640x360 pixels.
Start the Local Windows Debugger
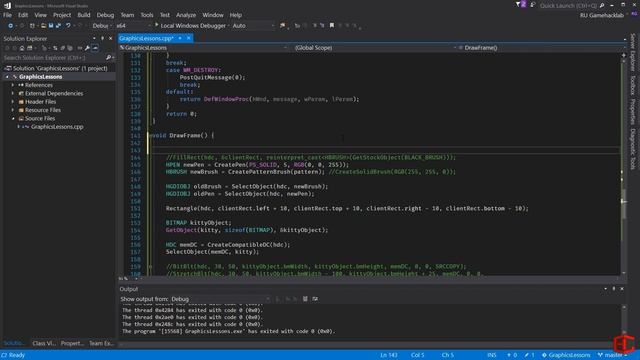click(x=191, y=26)
